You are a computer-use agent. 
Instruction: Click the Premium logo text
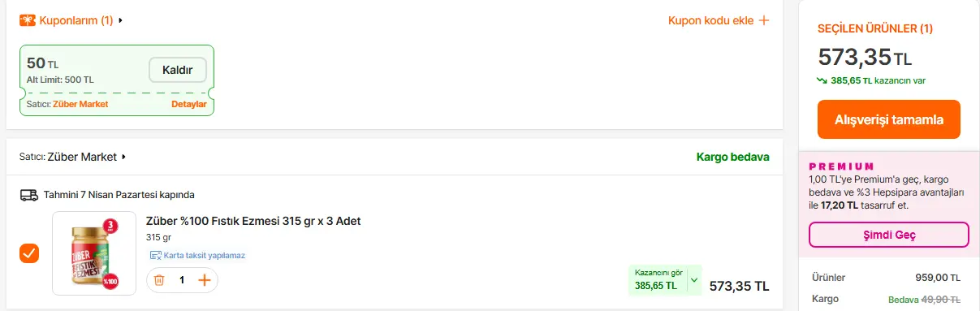[x=841, y=166]
